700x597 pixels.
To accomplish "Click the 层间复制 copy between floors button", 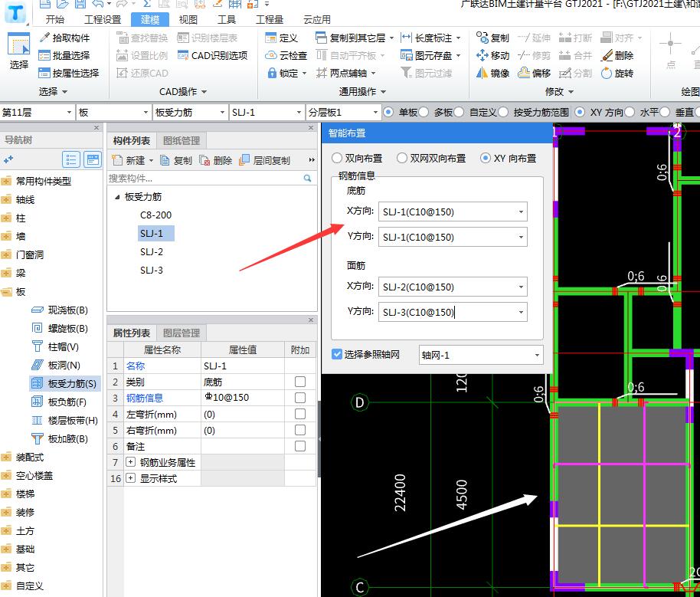I will pyautogui.click(x=264, y=160).
